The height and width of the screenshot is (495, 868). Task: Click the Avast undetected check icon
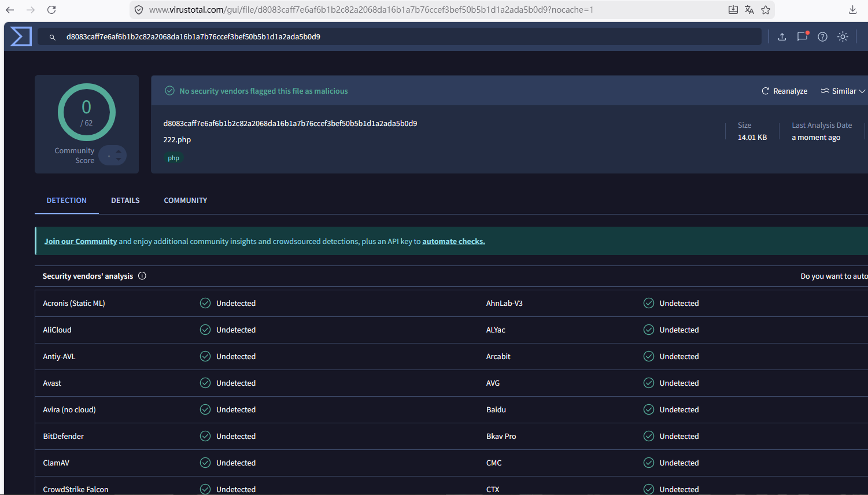click(x=205, y=383)
